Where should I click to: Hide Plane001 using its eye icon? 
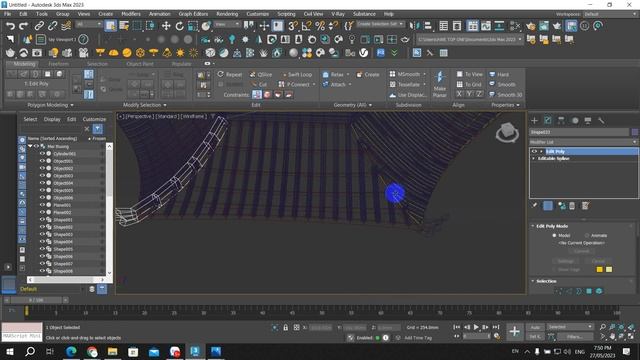coord(42,205)
